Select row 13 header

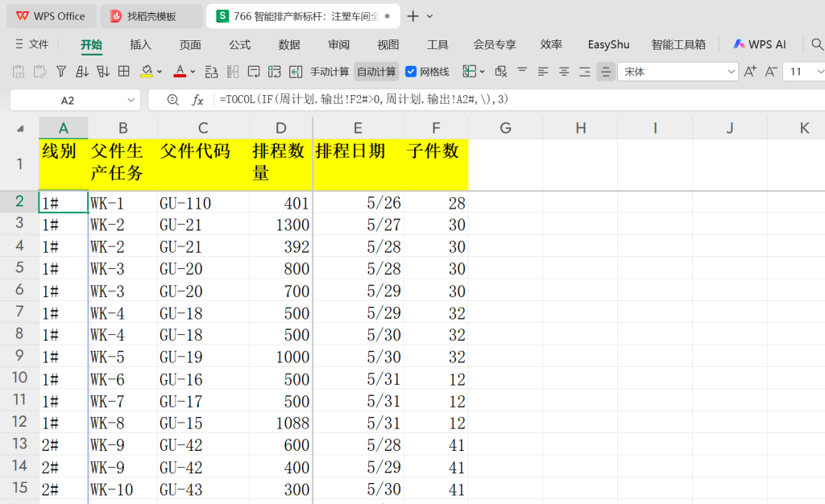click(x=19, y=444)
